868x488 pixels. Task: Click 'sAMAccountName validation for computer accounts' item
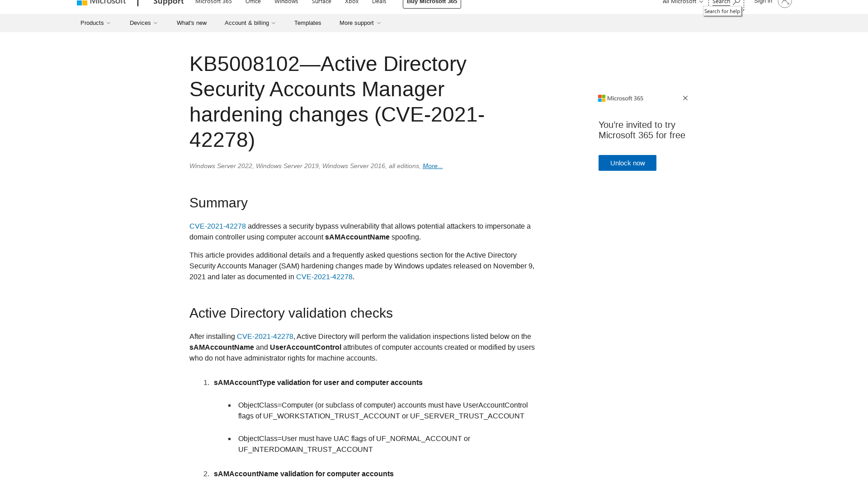click(304, 474)
